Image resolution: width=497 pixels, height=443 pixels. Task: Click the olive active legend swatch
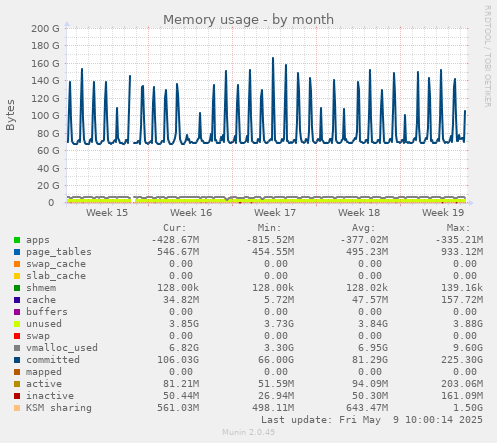17,384
